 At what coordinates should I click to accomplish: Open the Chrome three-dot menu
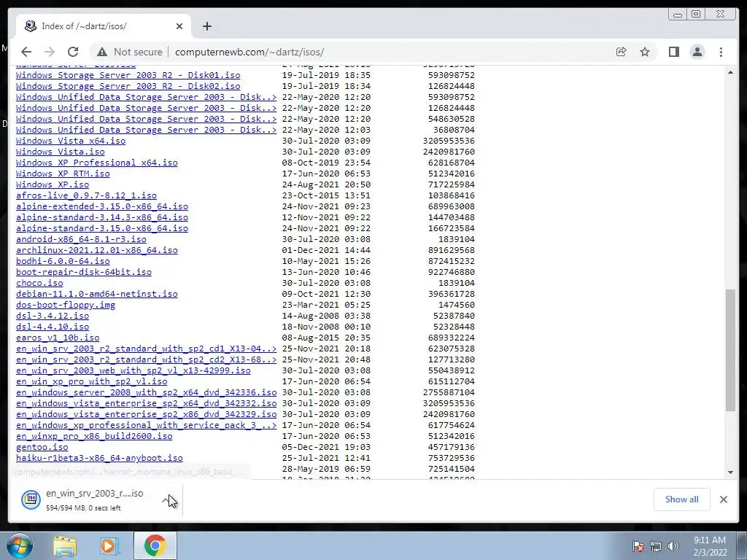(x=721, y=52)
